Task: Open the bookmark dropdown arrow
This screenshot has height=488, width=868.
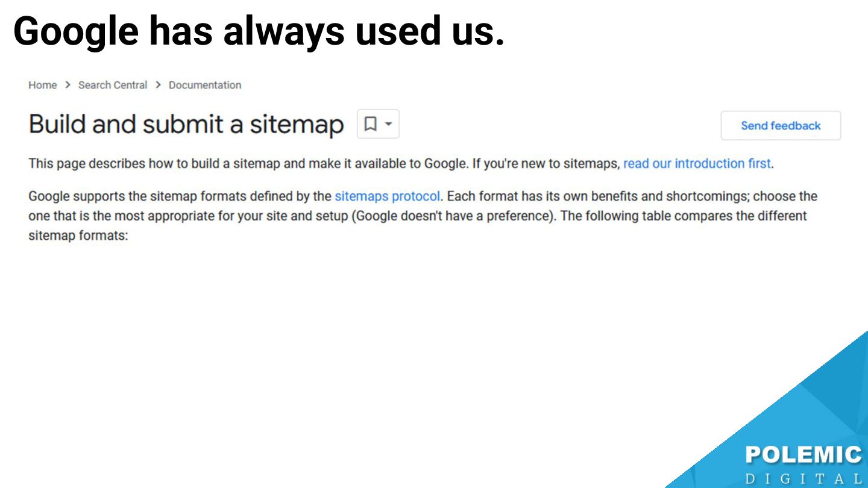Action: click(389, 124)
